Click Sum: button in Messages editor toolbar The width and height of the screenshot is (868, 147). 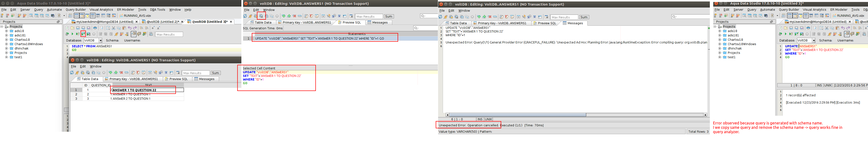point(584,17)
